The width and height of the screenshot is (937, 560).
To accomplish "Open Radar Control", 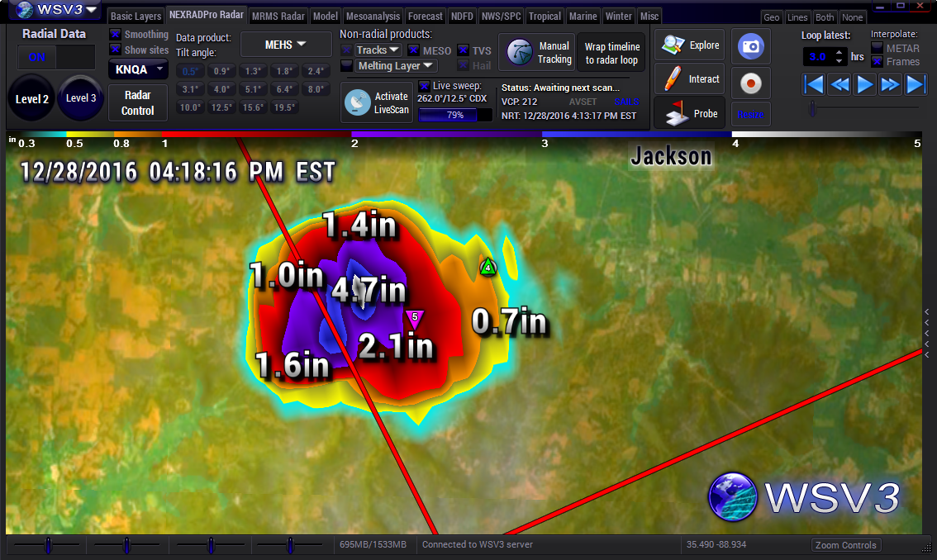I will 137,102.
